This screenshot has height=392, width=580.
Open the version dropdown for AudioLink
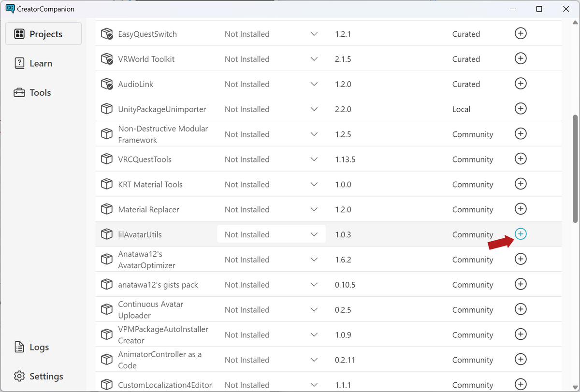(x=314, y=84)
